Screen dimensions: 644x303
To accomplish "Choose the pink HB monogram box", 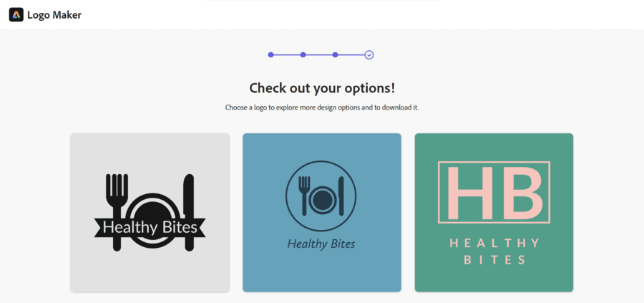I will pos(494,193).
